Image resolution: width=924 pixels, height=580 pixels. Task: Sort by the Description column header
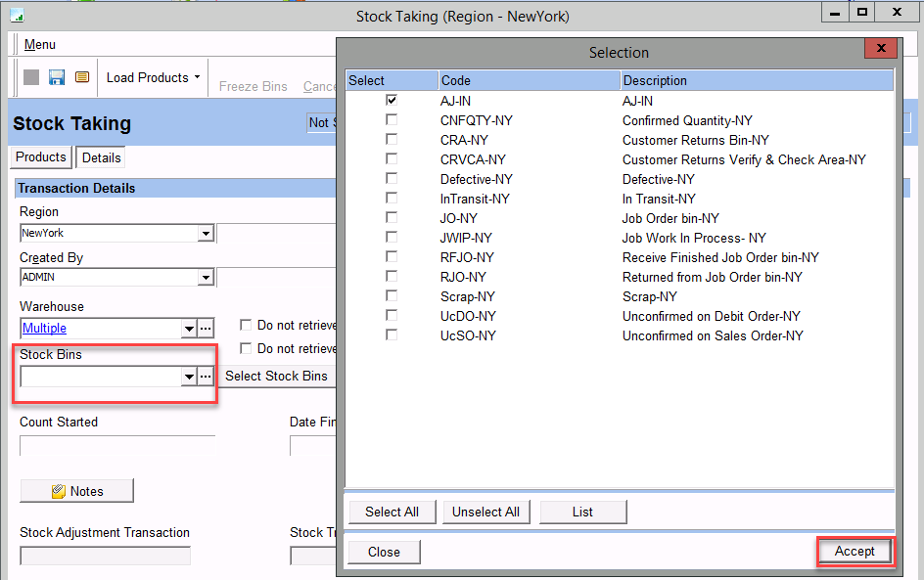click(x=756, y=80)
